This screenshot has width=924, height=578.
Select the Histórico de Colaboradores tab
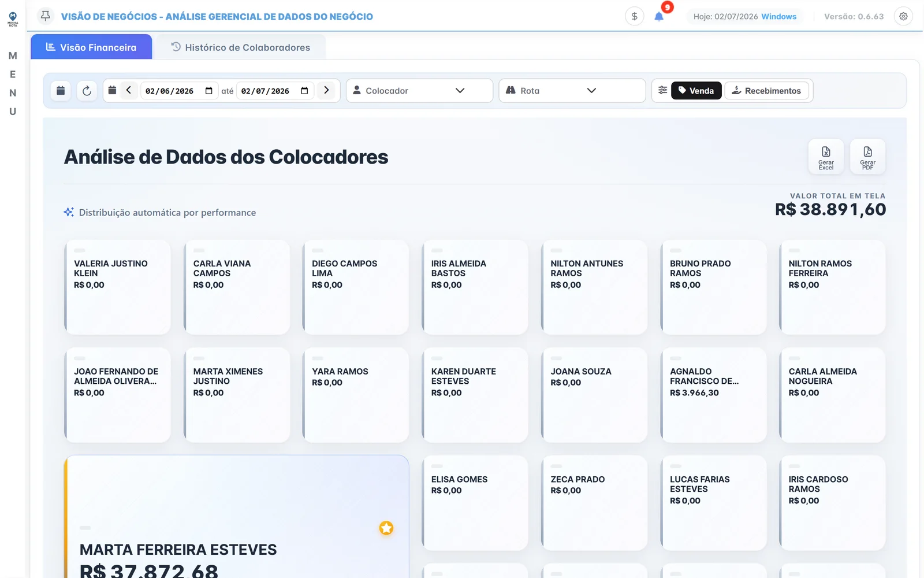point(241,47)
